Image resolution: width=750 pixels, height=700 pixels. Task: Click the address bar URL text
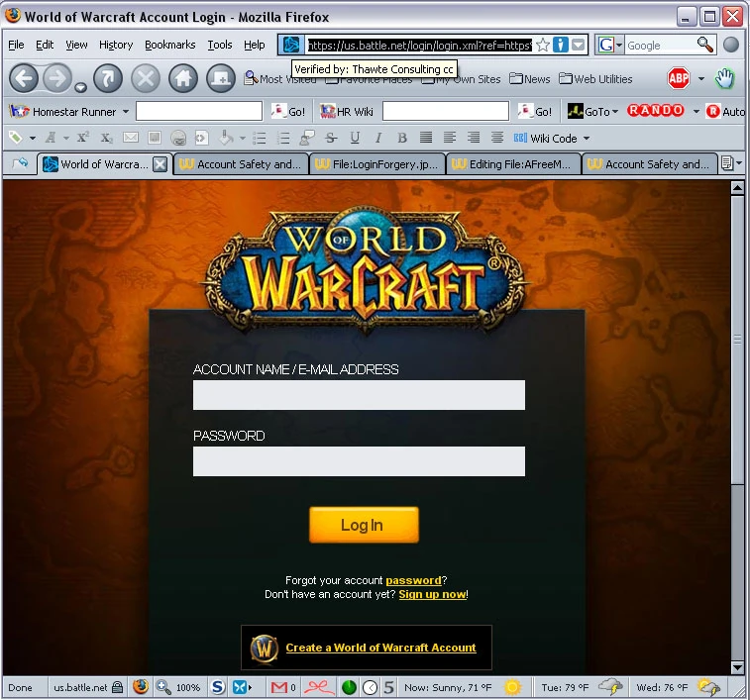pos(419,46)
